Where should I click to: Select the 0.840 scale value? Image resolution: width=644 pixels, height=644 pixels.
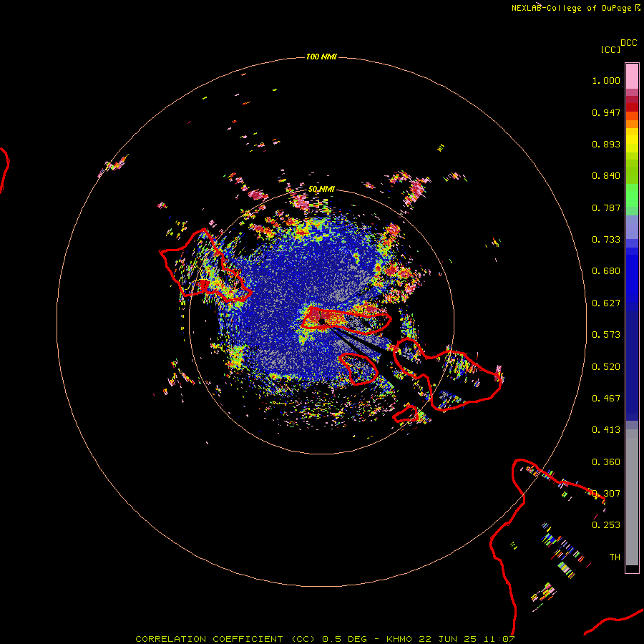tap(606, 176)
